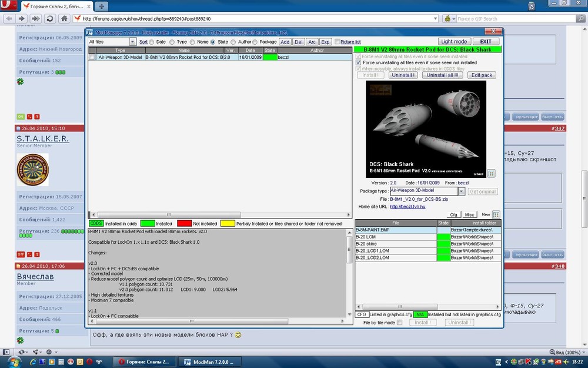Click the Add button
This screenshot has width=588, height=368.
[285, 42]
